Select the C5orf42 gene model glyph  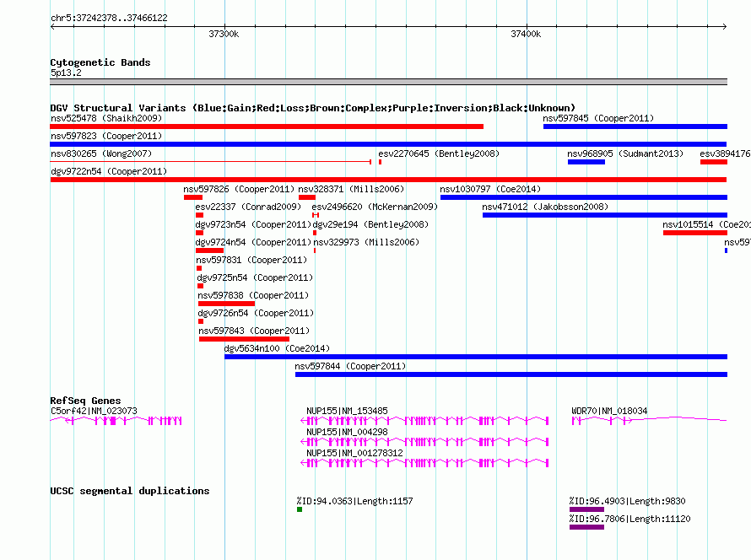pos(116,421)
